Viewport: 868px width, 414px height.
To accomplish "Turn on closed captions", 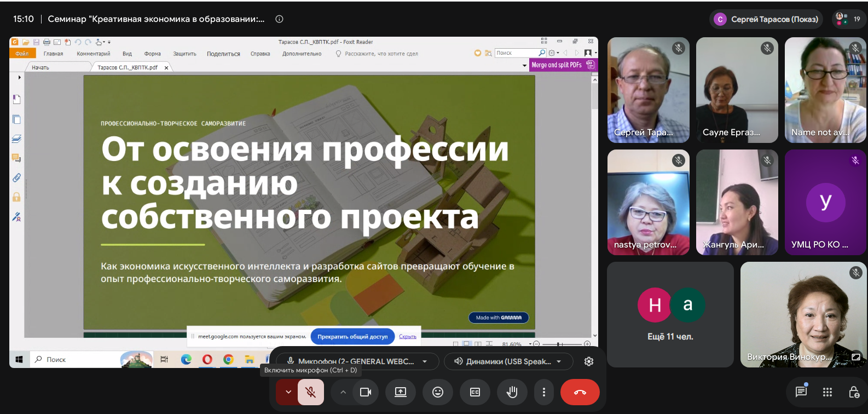I will pyautogui.click(x=475, y=392).
